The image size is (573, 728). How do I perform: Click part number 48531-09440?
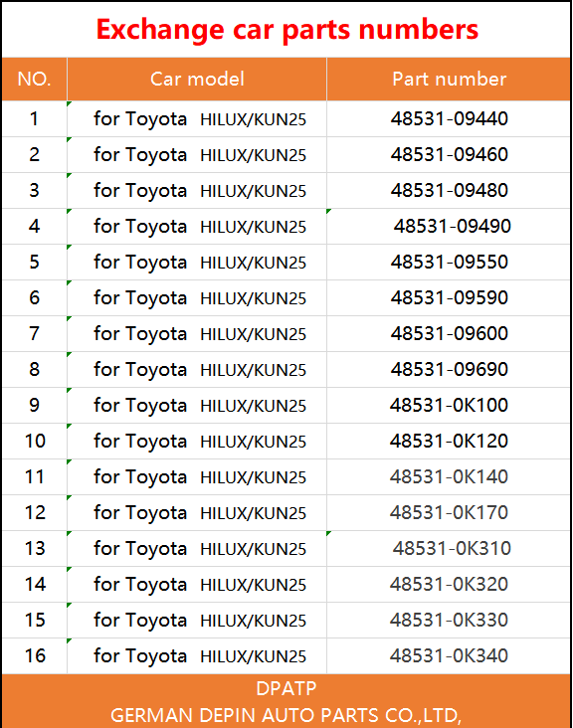coord(449,119)
